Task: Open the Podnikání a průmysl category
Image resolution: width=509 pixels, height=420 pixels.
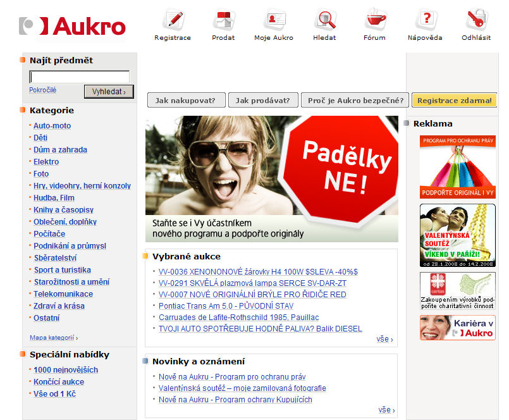Action: [x=70, y=246]
